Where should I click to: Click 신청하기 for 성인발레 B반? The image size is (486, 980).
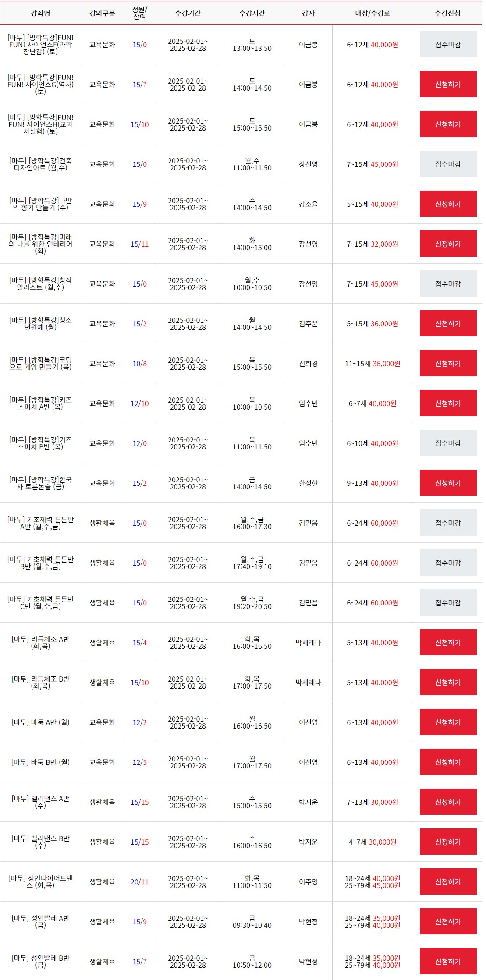coord(448,961)
